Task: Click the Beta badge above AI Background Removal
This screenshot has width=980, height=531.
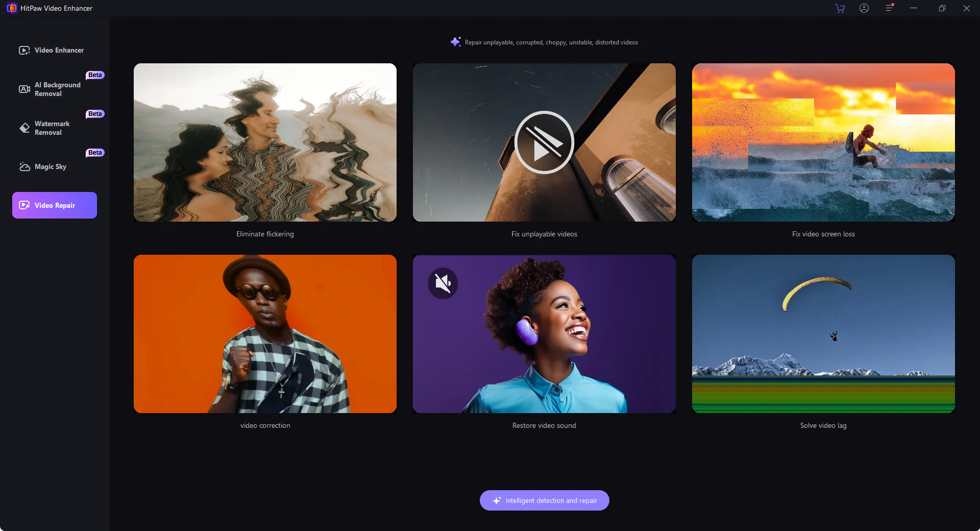Action: 95,75
